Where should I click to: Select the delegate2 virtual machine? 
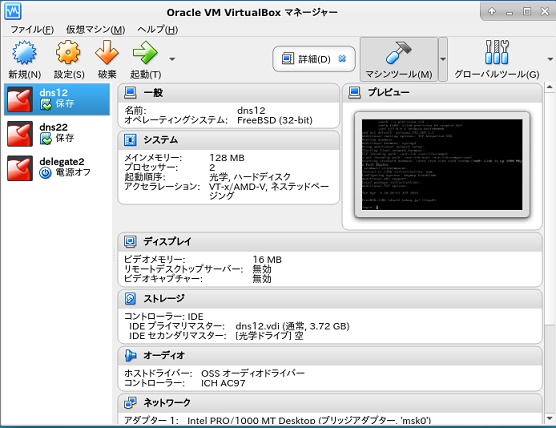pyautogui.click(x=57, y=168)
